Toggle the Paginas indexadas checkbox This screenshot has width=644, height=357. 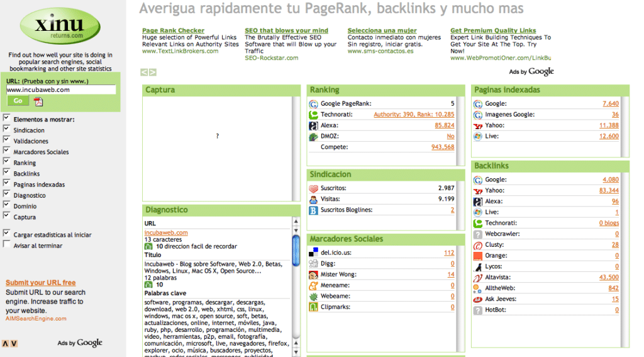click(6, 183)
